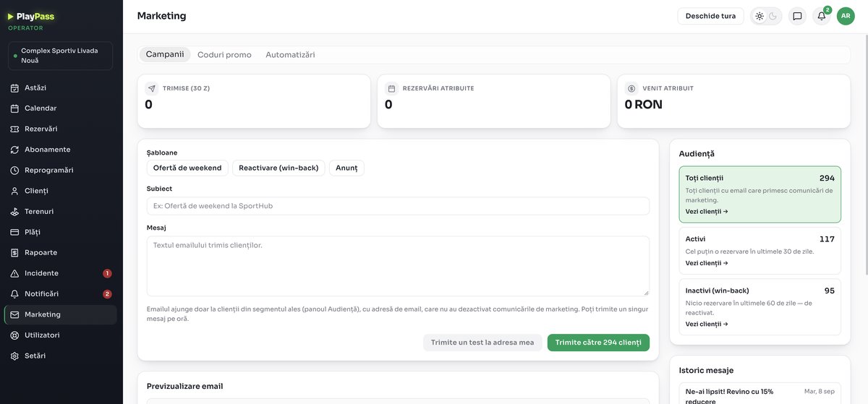Click the Trimise paper-plane icon

(152, 88)
